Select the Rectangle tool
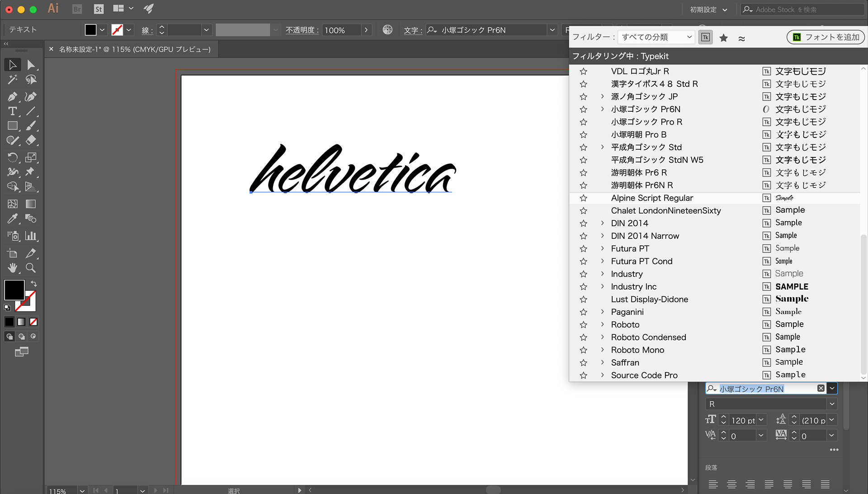This screenshot has height=494, width=868. point(13,126)
